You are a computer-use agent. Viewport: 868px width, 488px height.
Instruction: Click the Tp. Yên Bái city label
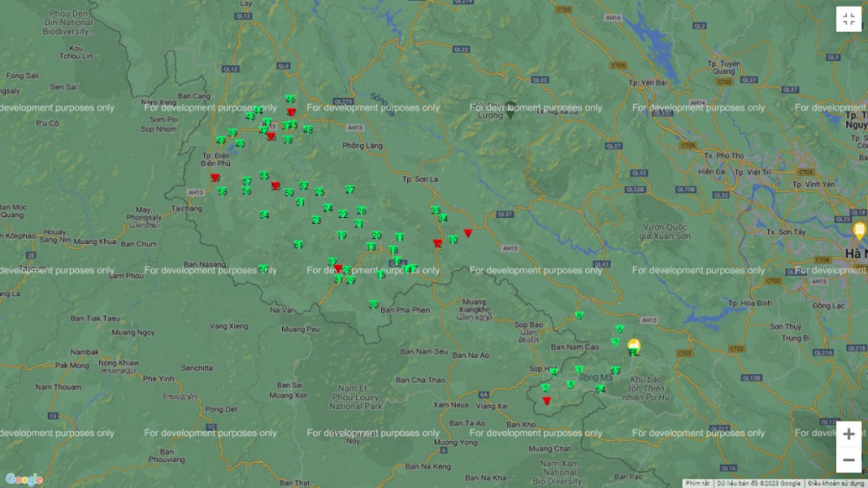[x=648, y=82]
